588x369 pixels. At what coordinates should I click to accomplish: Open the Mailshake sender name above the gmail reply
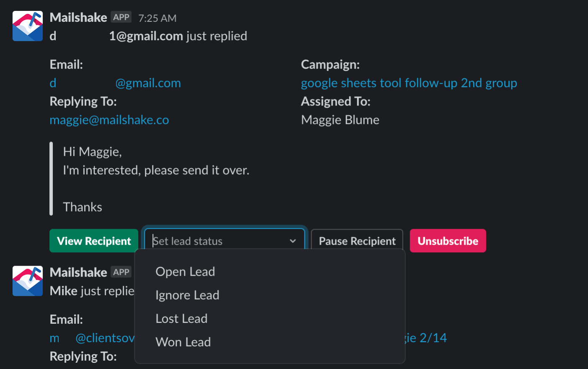point(78,18)
